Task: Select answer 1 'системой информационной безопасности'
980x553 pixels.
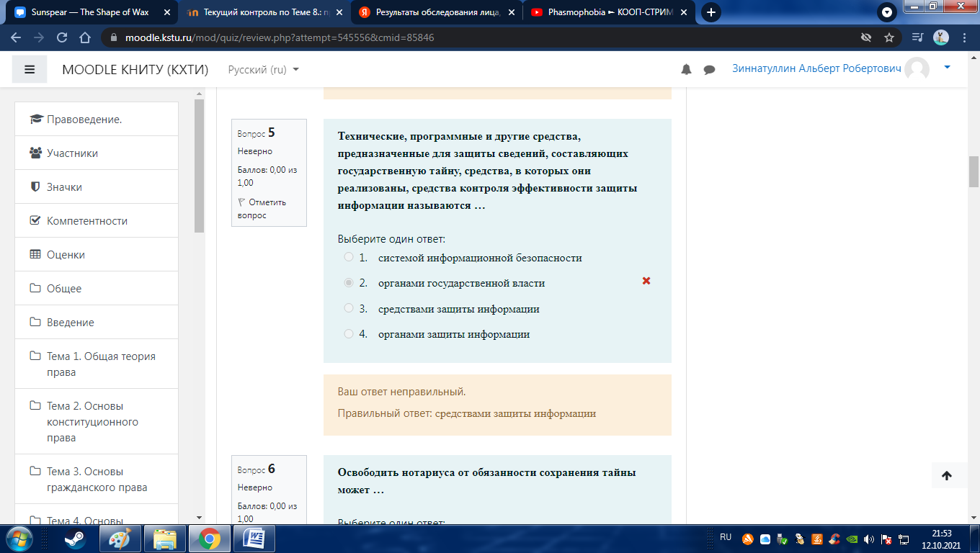Action: click(x=349, y=257)
